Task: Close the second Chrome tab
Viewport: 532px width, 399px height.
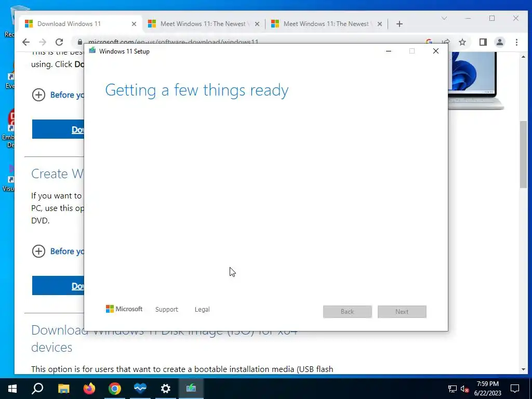Action: click(257, 24)
